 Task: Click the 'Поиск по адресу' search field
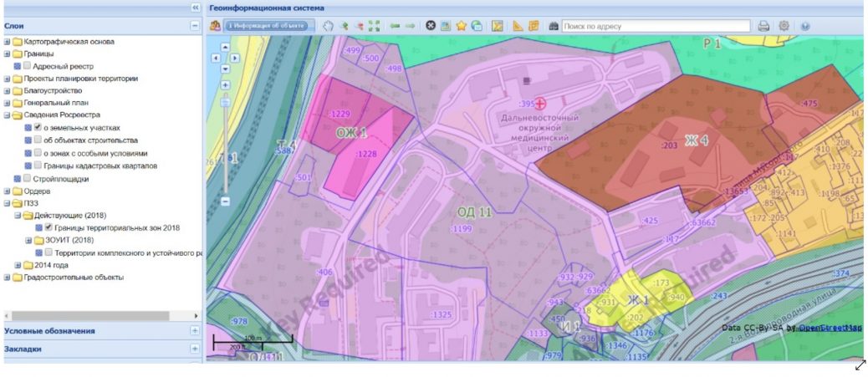[656, 26]
